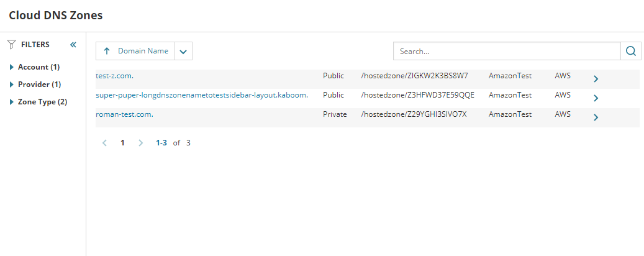Click in the Search text field
Image resolution: width=644 pixels, height=256 pixels.
507,51
